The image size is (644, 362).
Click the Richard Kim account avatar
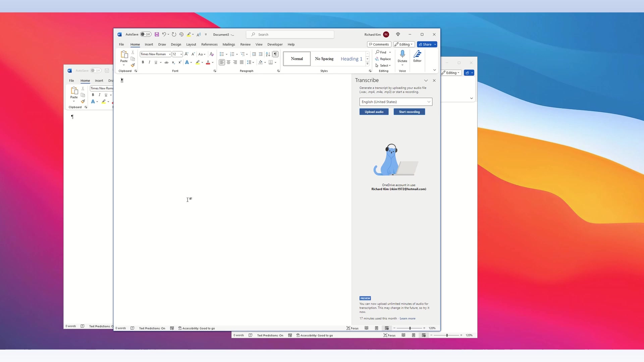pos(386,35)
